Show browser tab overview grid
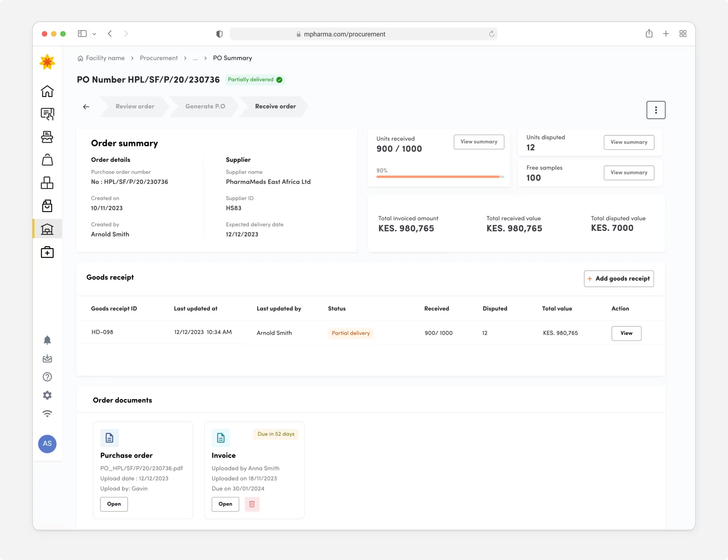Image resolution: width=728 pixels, height=560 pixels. (683, 34)
